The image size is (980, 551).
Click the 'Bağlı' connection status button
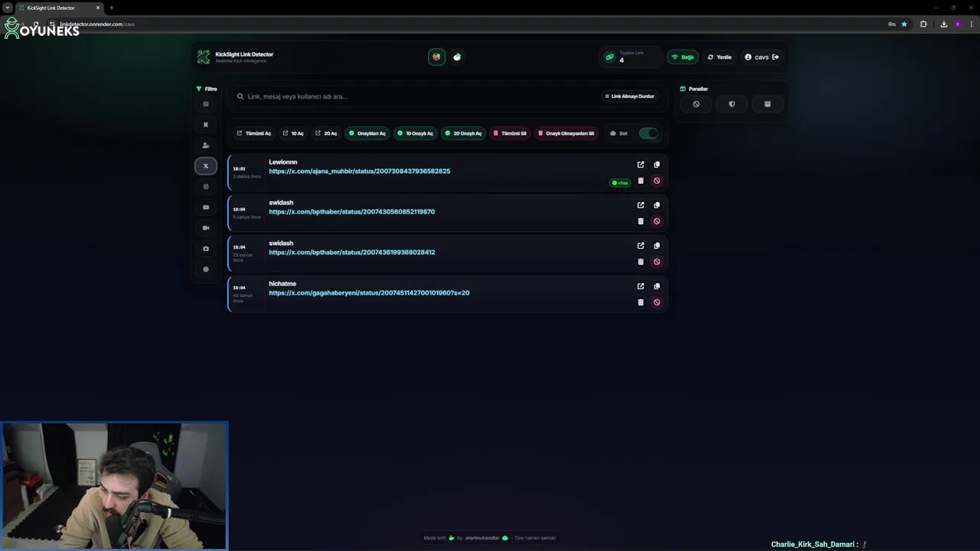[683, 57]
